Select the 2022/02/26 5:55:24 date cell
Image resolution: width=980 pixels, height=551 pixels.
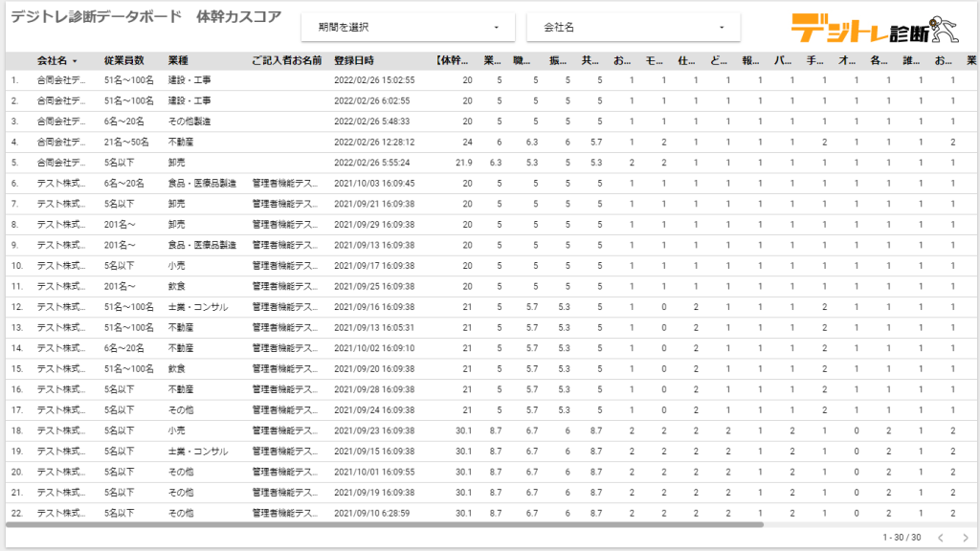[x=373, y=163]
